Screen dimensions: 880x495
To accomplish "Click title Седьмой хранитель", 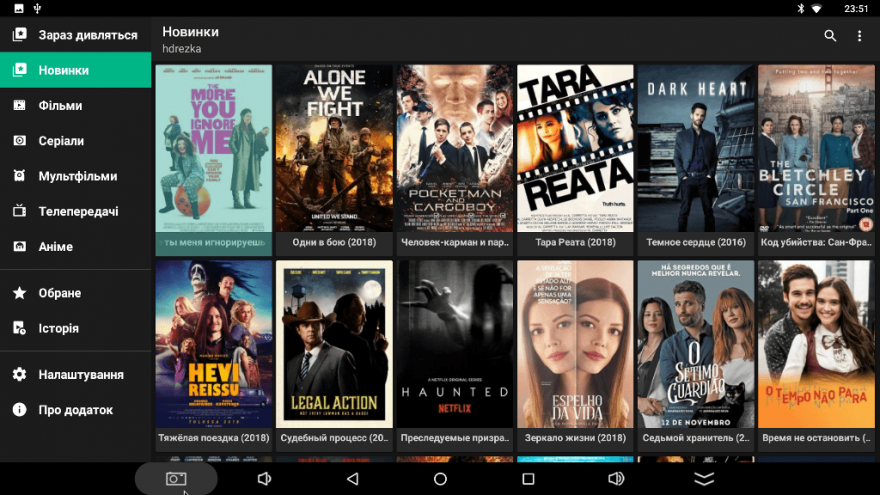I will [x=696, y=438].
